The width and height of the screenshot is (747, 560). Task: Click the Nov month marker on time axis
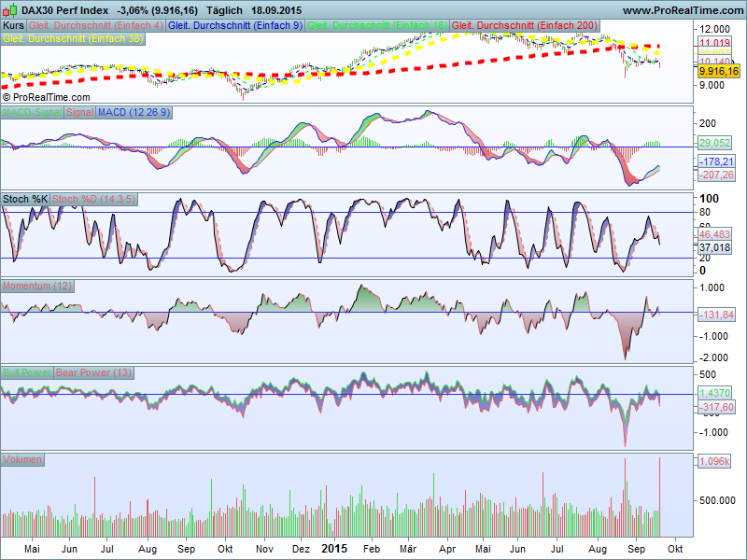pyautogui.click(x=264, y=549)
